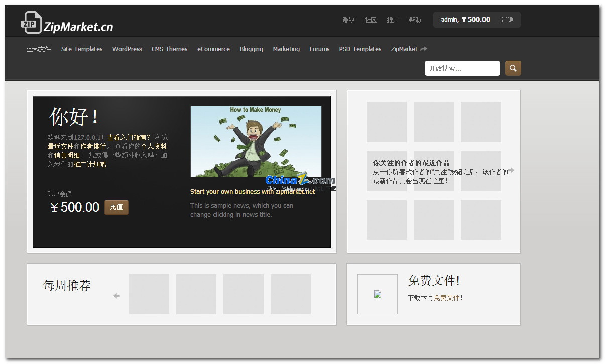Open 赚钱 from the top bar
Screen dimensions: 605x364
347,20
